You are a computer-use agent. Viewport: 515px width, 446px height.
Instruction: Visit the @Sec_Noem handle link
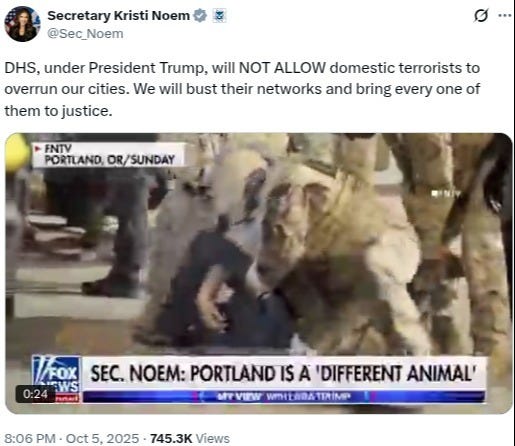point(85,34)
